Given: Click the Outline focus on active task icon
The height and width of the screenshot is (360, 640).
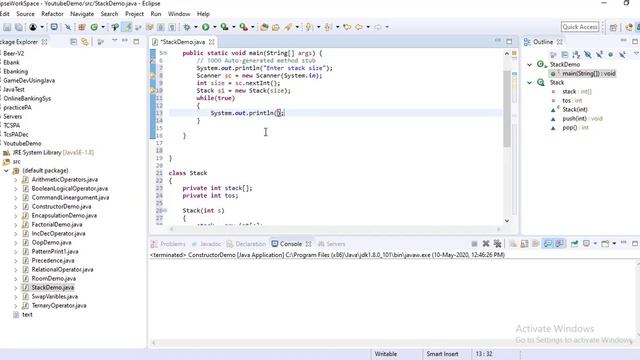Looking at the screenshot, I should click(x=553, y=54).
